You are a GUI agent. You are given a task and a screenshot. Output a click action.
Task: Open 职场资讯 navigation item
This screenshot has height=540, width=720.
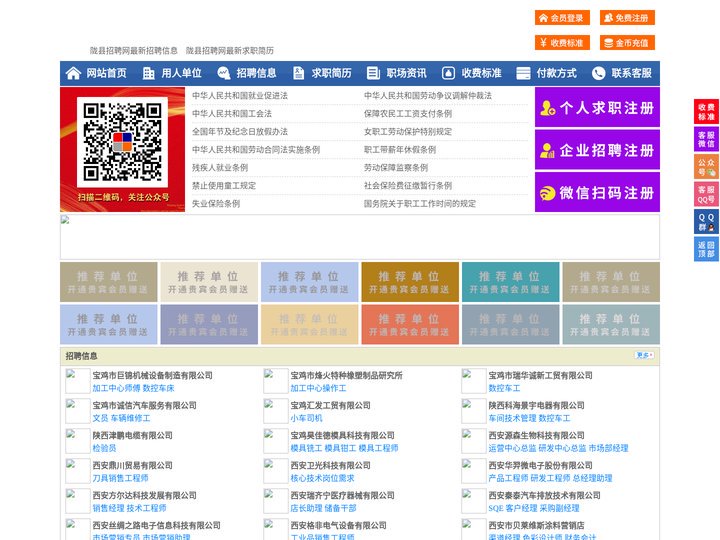[x=406, y=73]
